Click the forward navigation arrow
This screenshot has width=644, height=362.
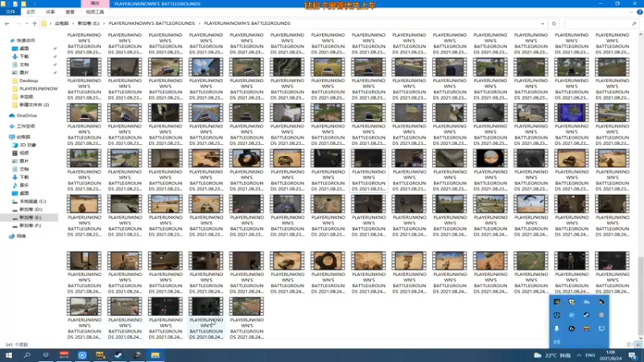coord(18,24)
